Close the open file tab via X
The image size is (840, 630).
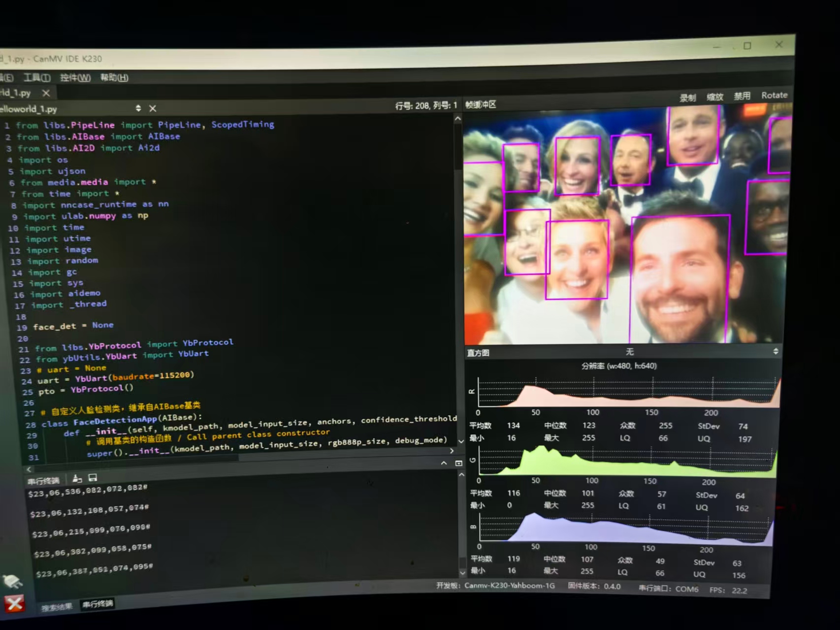pos(46,93)
